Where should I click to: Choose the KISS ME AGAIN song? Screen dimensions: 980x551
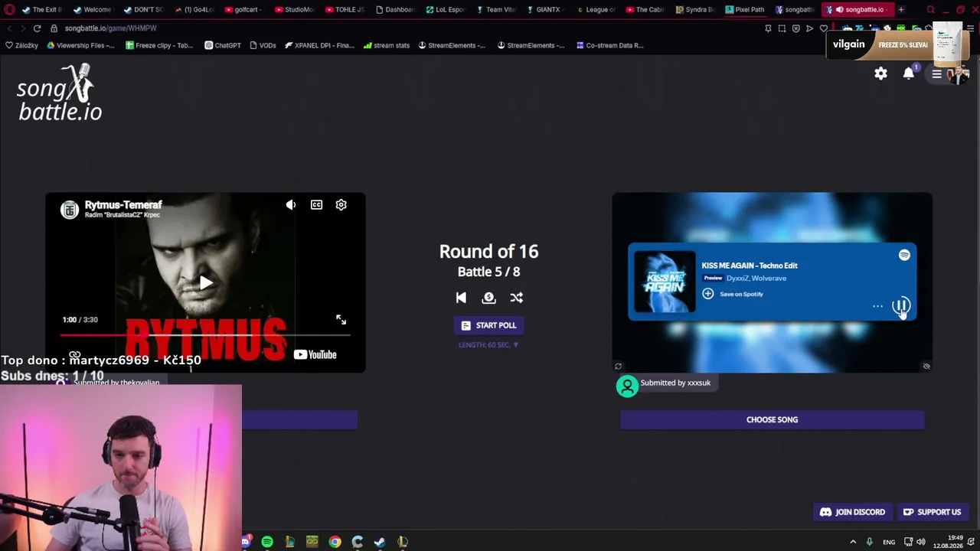tap(772, 419)
